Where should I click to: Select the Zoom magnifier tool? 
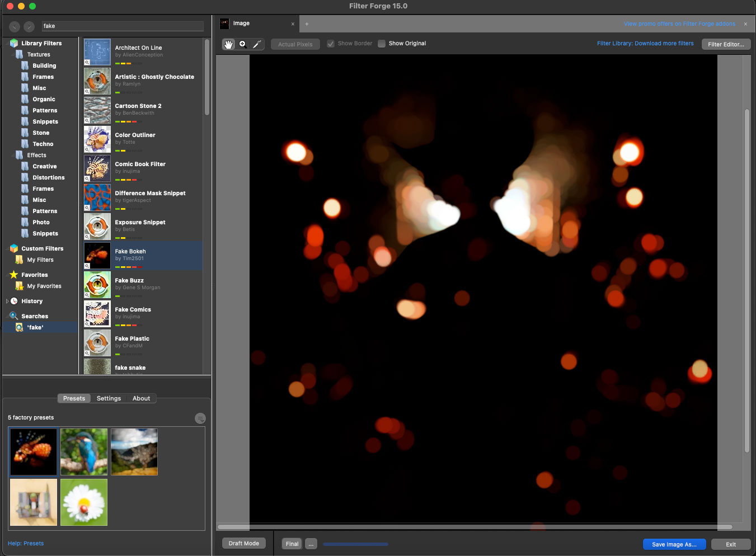click(243, 44)
